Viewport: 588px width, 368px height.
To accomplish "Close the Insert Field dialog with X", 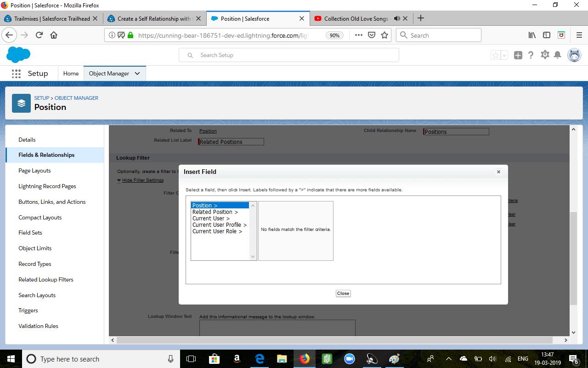I will [498, 172].
